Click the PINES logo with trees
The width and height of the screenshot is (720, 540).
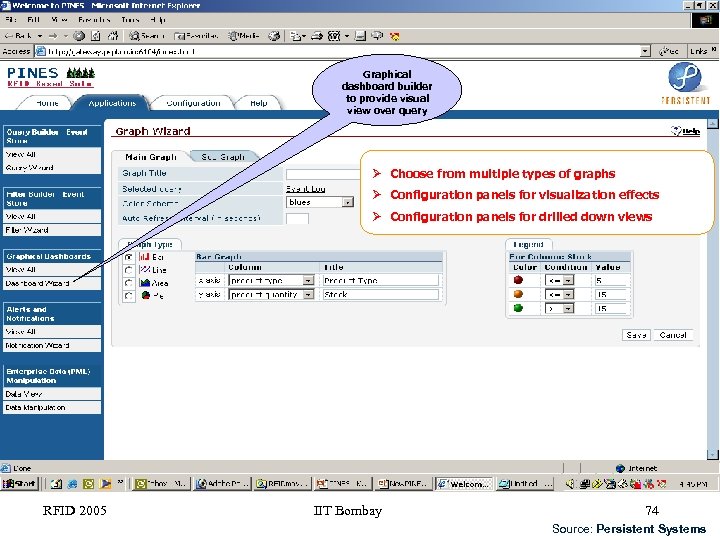(x=51, y=77)
